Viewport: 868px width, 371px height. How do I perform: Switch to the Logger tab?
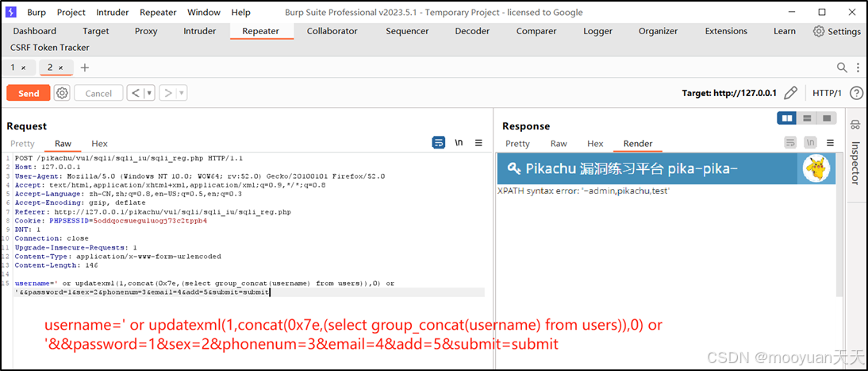coord(598,31)
